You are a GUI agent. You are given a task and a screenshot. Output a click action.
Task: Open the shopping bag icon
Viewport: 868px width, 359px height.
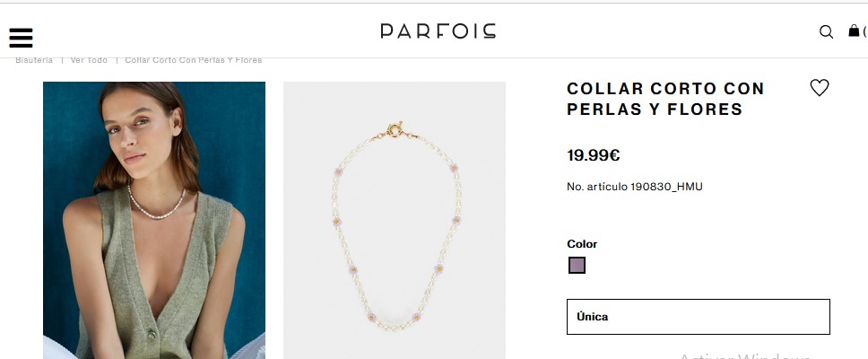pyautogui.click(x=854, y=31)
